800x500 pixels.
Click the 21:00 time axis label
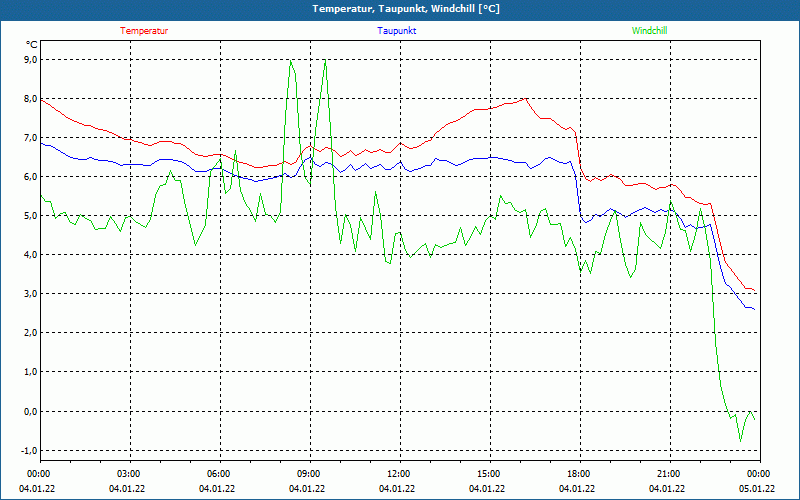669,474
